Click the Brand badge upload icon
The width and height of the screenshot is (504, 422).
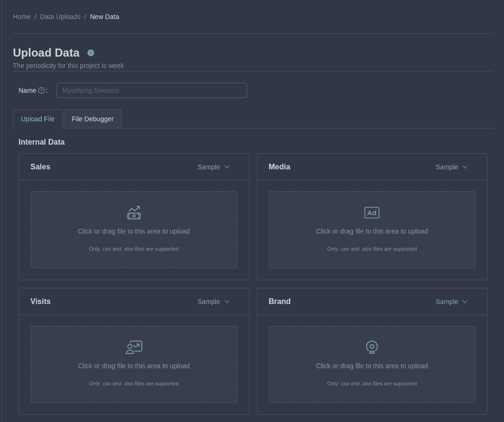point(372,347)
